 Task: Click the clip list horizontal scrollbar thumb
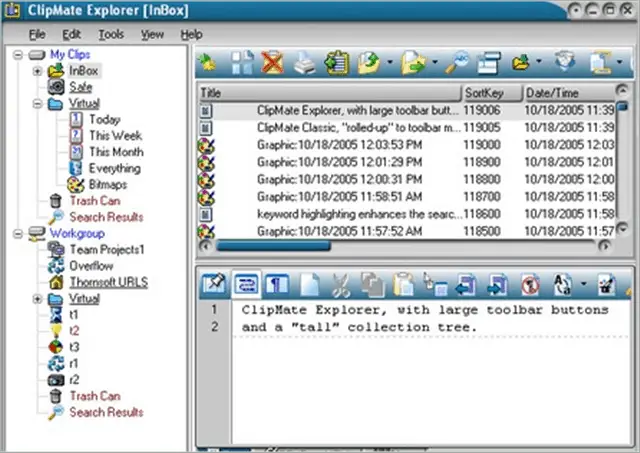click(x=273, y=246)
